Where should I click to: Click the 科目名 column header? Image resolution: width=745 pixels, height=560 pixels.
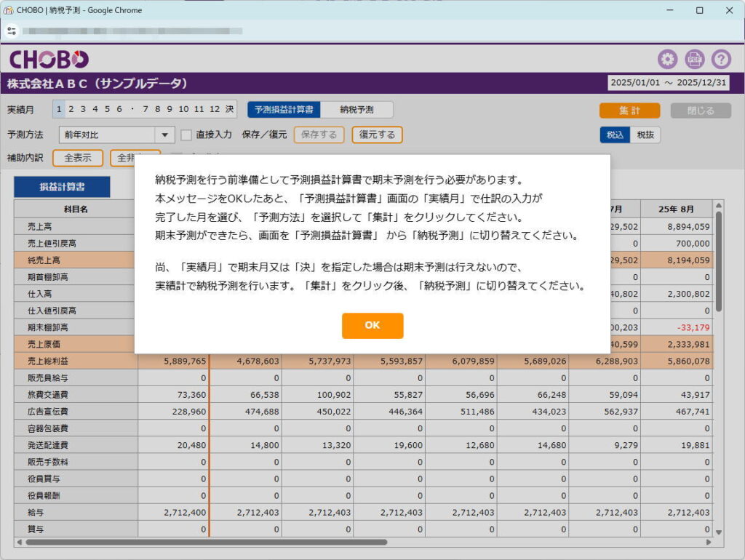[76, 209]
